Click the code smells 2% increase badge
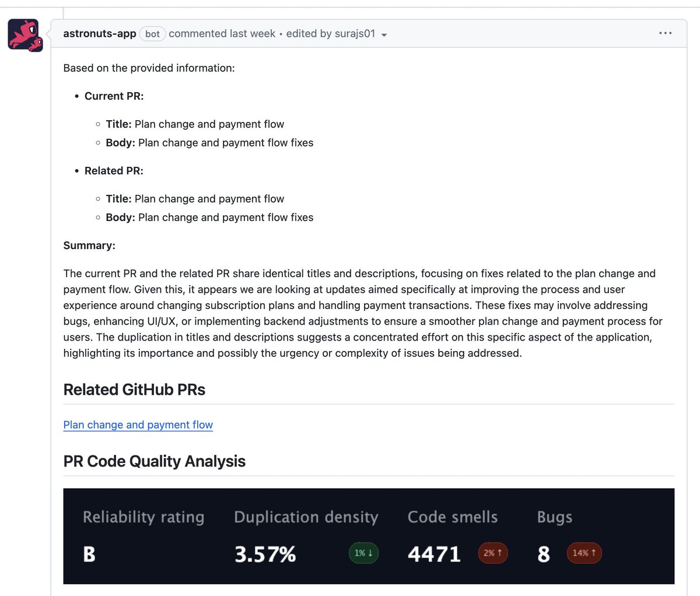700x596 pixels. [492, 553]
